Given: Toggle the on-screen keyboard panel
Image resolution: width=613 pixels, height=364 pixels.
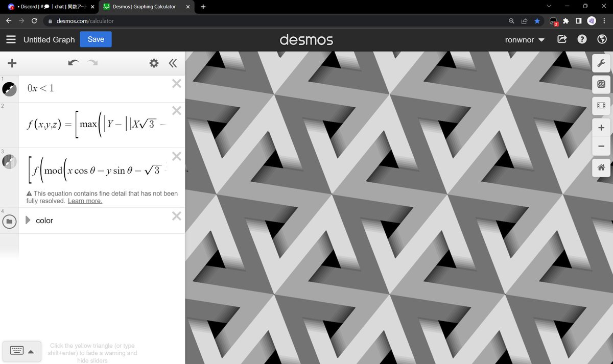Looking at the screenshot, I should click(21, 351).
